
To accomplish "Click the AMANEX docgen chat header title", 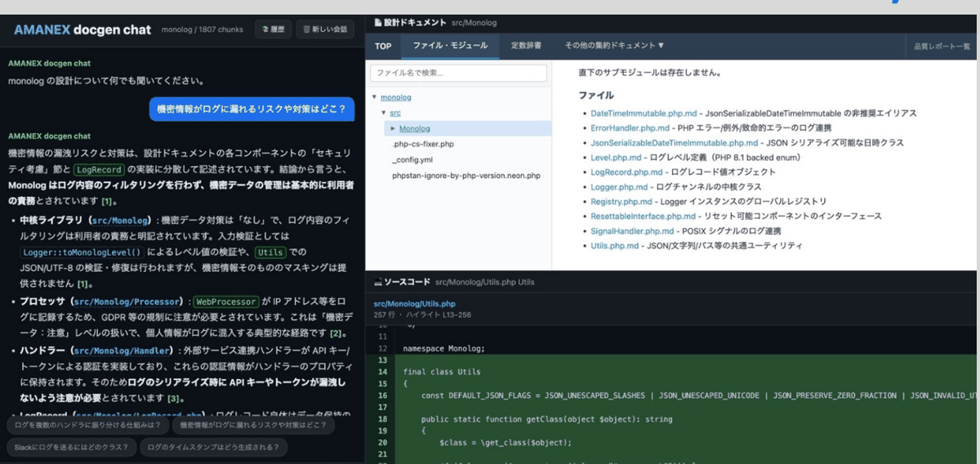I will pos(82,29).
